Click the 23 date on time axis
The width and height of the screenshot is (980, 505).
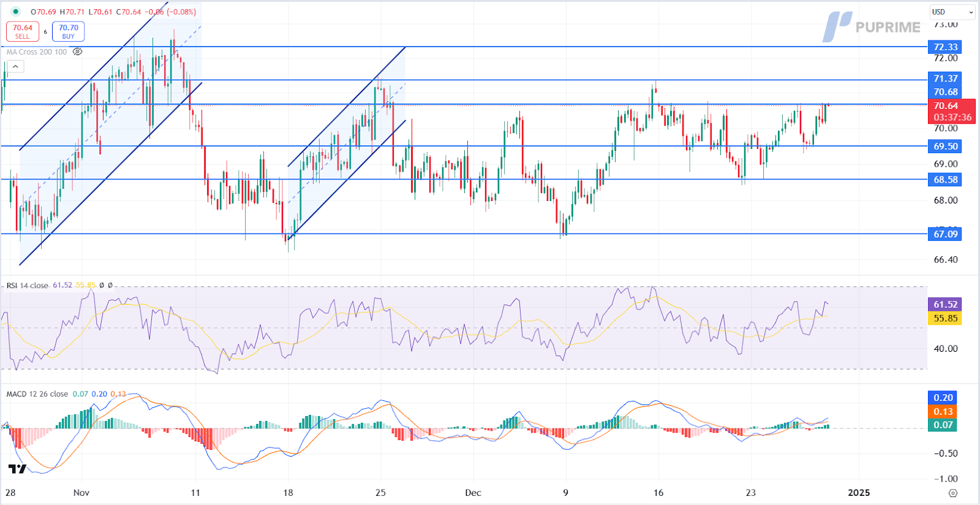751,493
